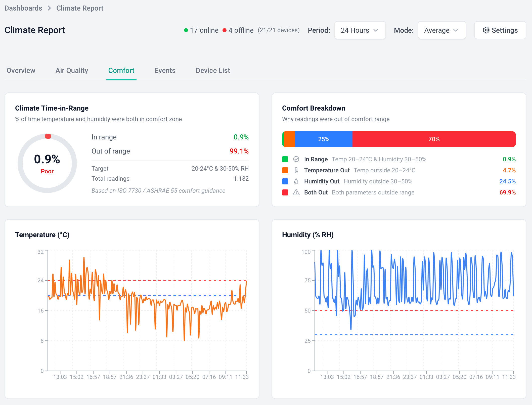This screenshot has width=532, height=405.
Task: Open the Mode Average dropdown
Action: click(442, 30)
